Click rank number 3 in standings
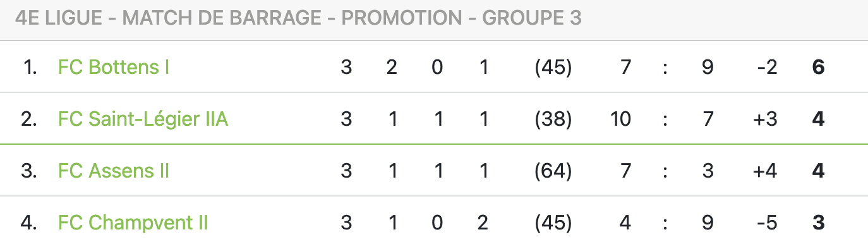This screenshot has height=244, width=868. 29,171
